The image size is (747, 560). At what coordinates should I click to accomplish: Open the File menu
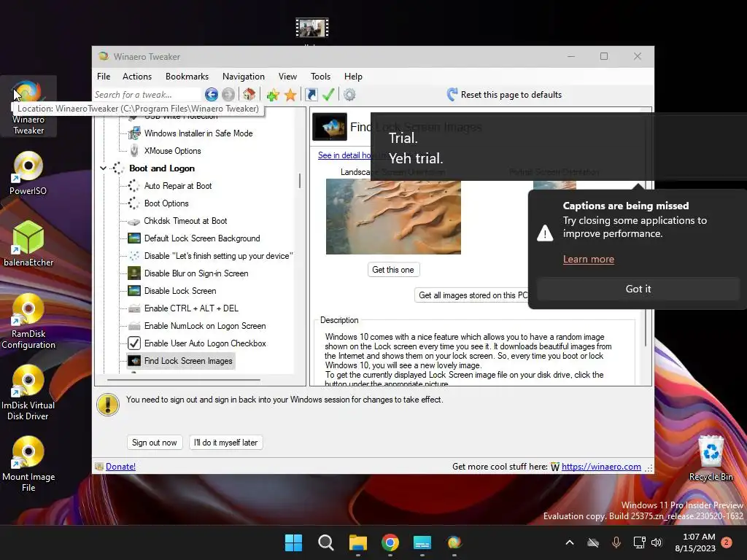coord(104,76)
